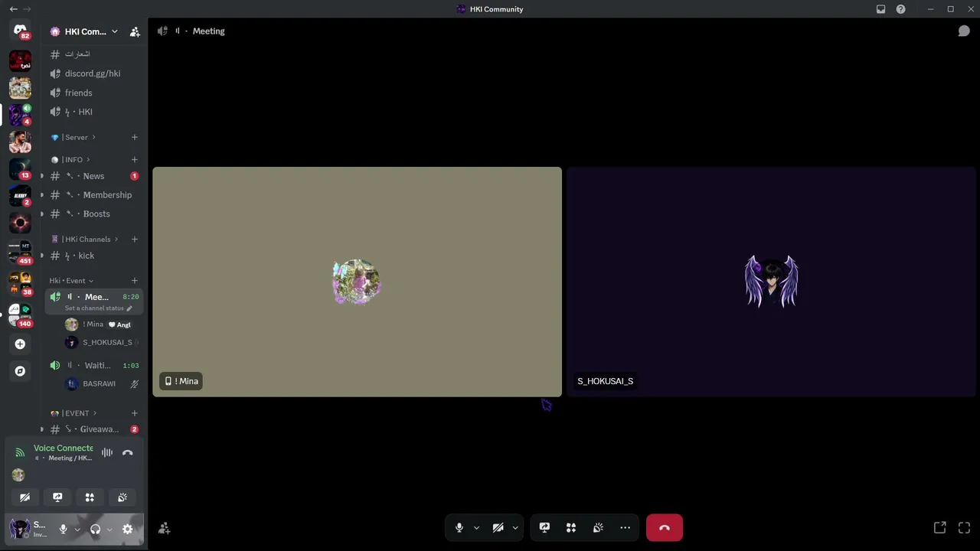Select the ! Mina video tile
The width and height of the screenshot is (980, 551).
[x=357, y=282]
